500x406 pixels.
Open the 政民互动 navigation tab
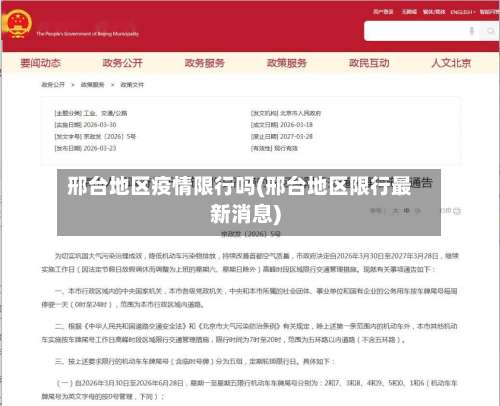click(x=369, y=63)
